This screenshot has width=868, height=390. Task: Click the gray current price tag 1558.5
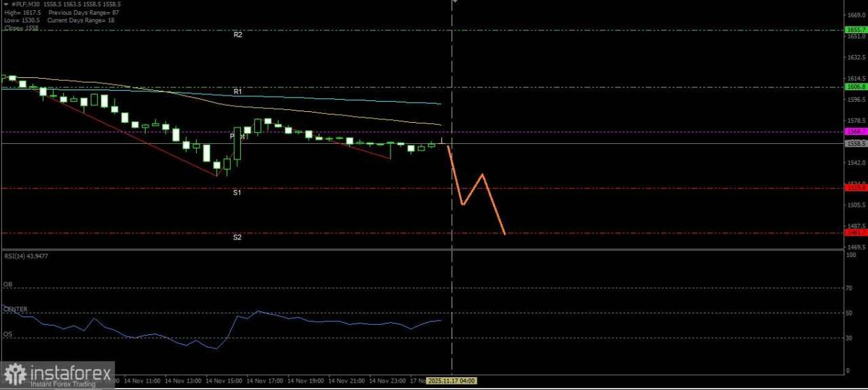[855, 144]
